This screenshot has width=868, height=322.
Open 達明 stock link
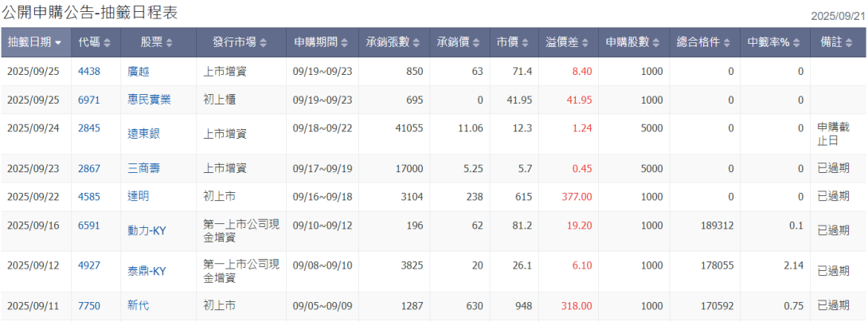139,196
